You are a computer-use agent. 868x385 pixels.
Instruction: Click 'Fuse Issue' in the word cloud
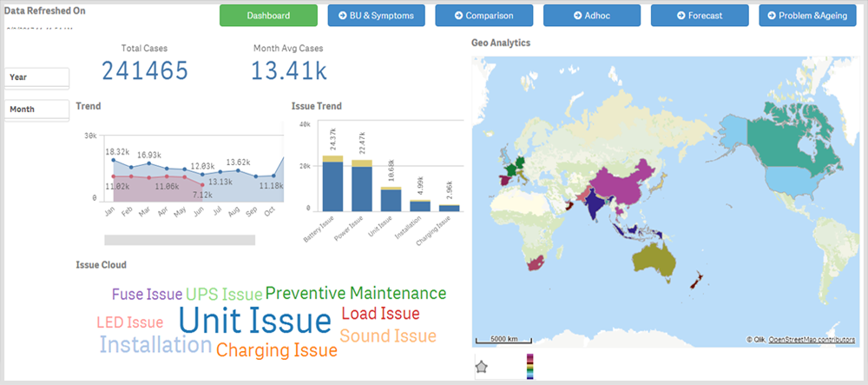coord(148,294)
